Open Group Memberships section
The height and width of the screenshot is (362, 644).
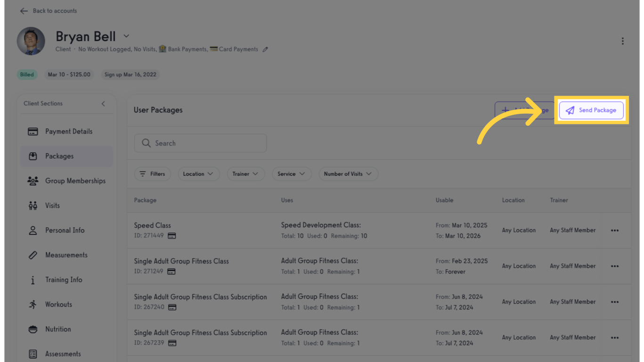[x=66, y=181]
